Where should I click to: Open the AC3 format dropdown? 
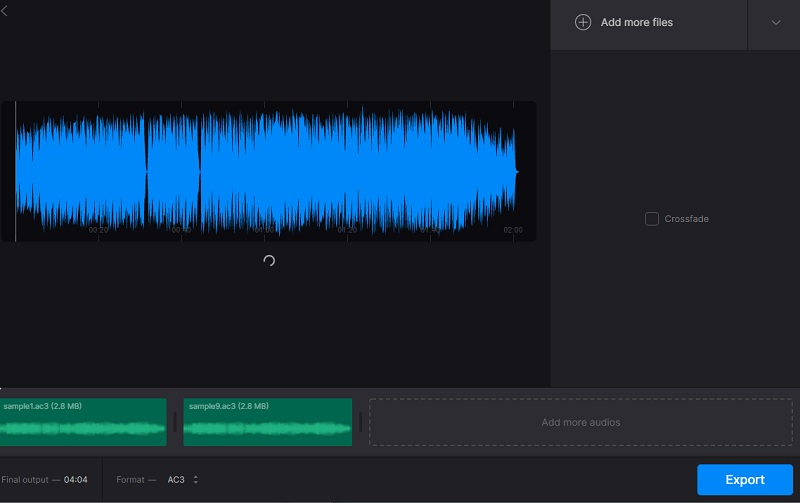click(x=176, y=480)
